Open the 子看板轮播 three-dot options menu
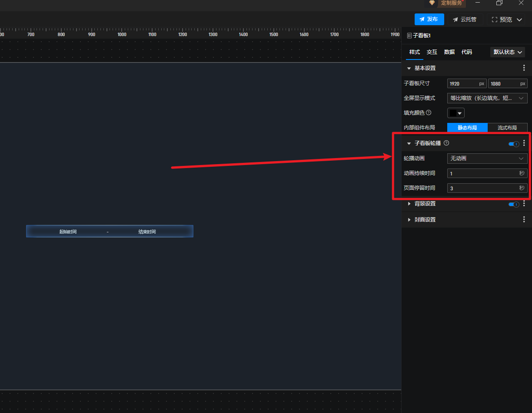 pyautogui.click(x=524, y=143)
